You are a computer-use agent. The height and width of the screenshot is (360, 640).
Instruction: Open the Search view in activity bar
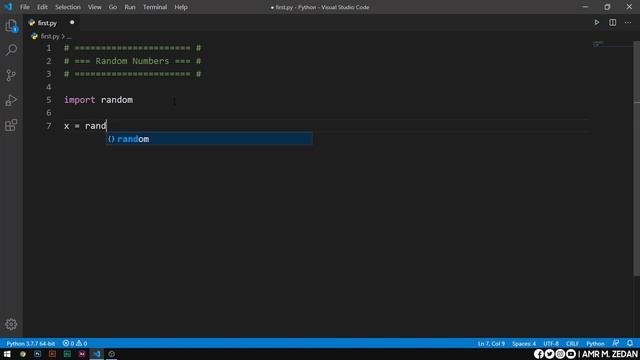11,50
